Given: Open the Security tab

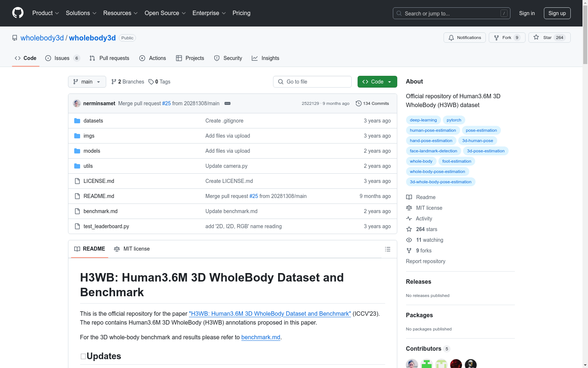Looking at the screenshot, I should [x=228, y=58].
